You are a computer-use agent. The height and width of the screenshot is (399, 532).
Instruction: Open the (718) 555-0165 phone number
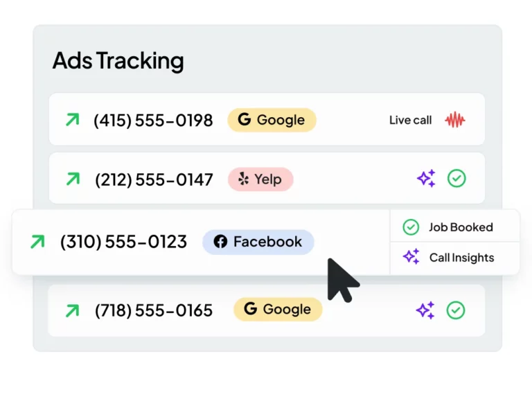coord(154,310)
